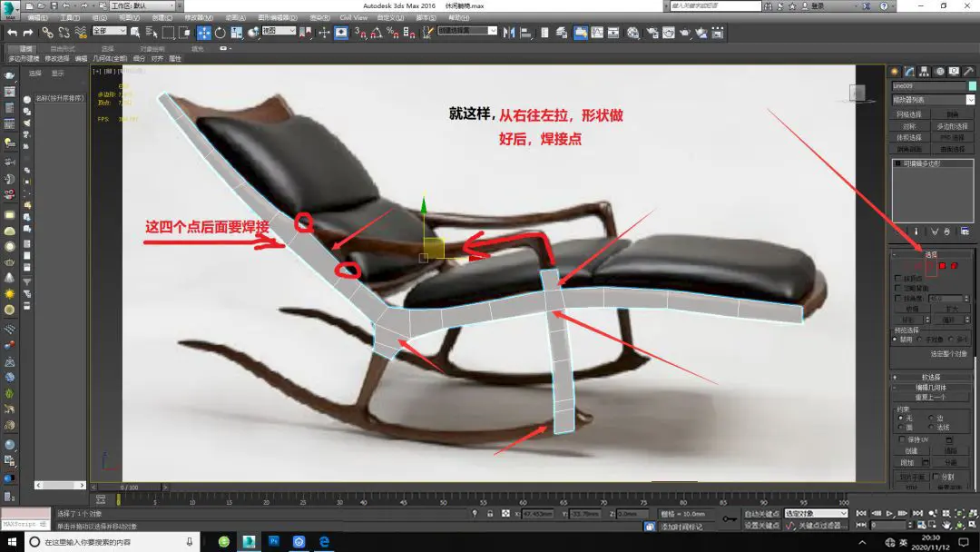The height and width of the screenshot is (552, 980).
Task: Open the Hierarchy command panel tab
Action: (924, 71)
